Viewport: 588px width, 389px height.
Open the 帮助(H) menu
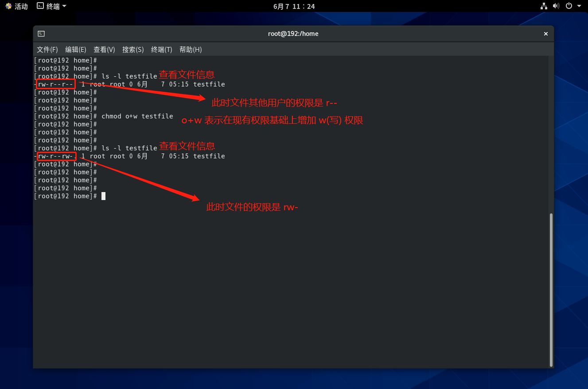click(191, 50)
